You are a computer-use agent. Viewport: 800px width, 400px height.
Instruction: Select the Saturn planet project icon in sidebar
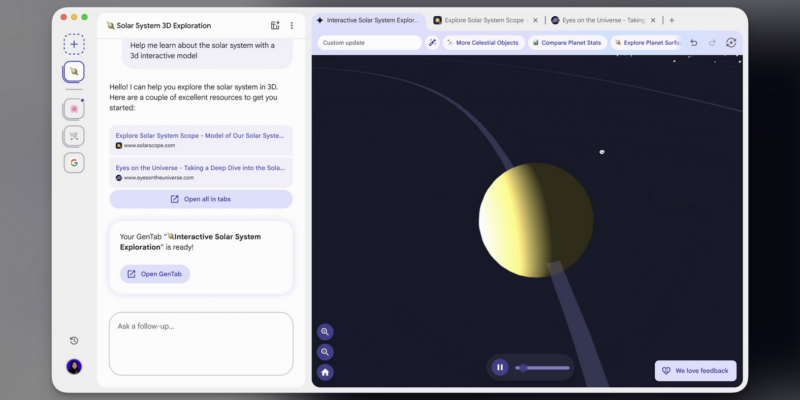[74, 72]
